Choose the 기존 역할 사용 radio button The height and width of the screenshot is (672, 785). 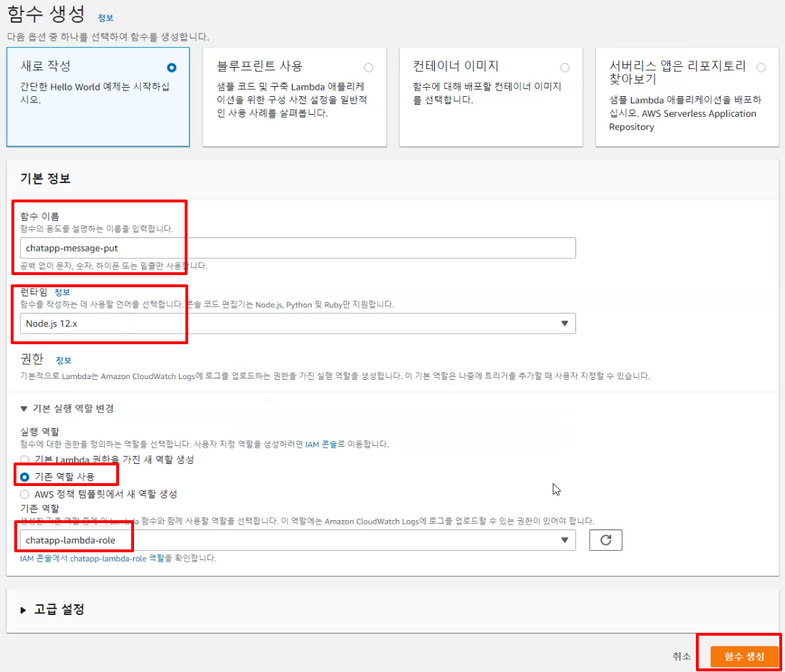24,477
